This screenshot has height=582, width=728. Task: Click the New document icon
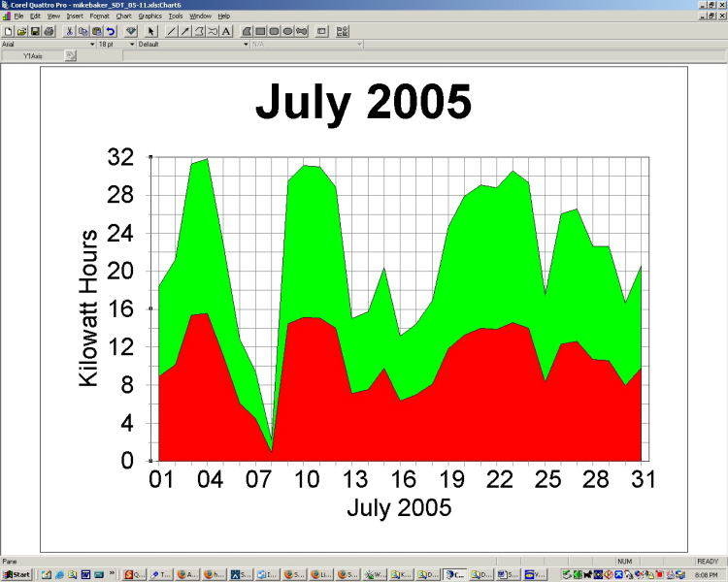point(8,31)
